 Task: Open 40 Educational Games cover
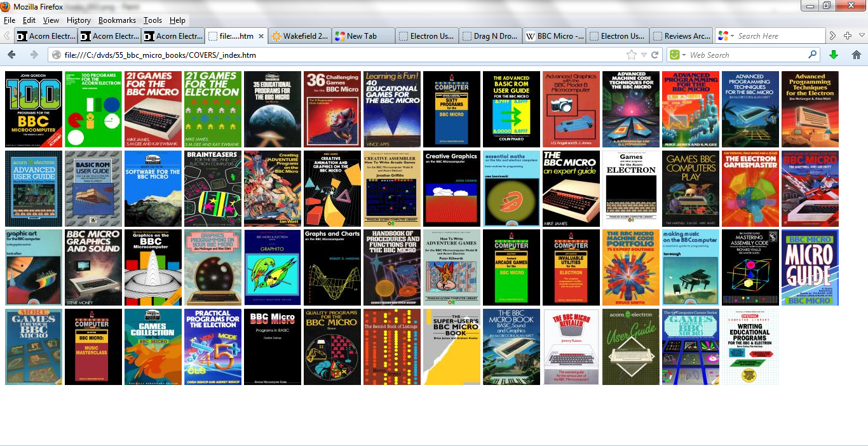coord(392,109)
